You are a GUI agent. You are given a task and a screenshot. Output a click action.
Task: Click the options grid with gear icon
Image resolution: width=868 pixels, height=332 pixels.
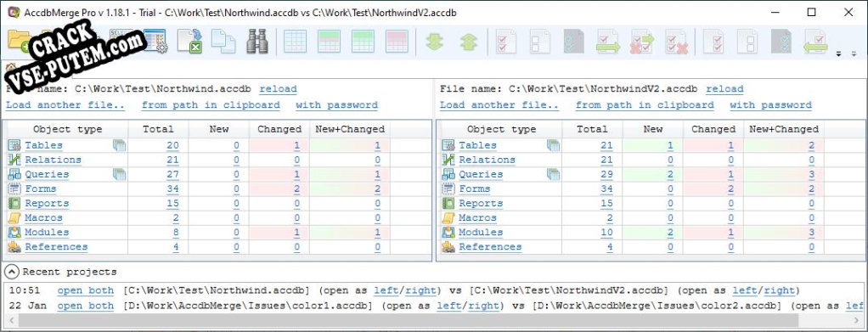coord(155,42)
